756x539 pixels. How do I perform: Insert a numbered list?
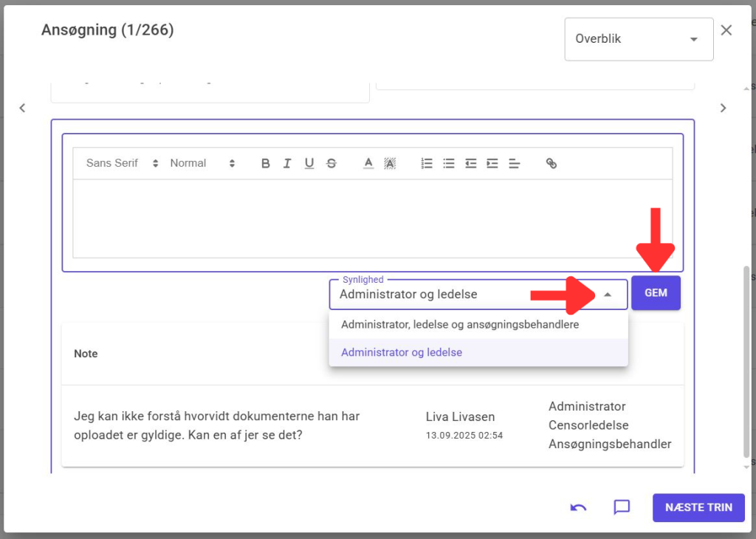point(427,163)
